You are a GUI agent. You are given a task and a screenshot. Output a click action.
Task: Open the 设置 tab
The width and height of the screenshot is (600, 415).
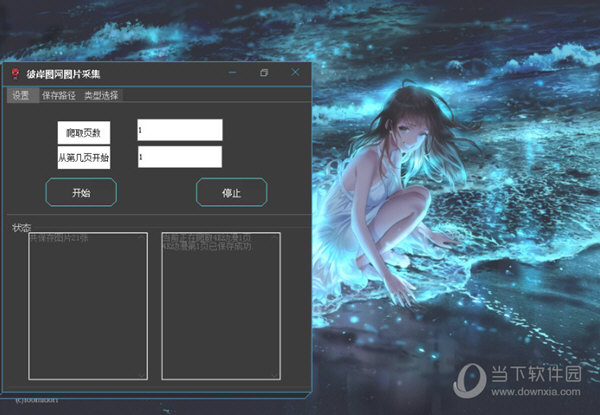(21, 96)
